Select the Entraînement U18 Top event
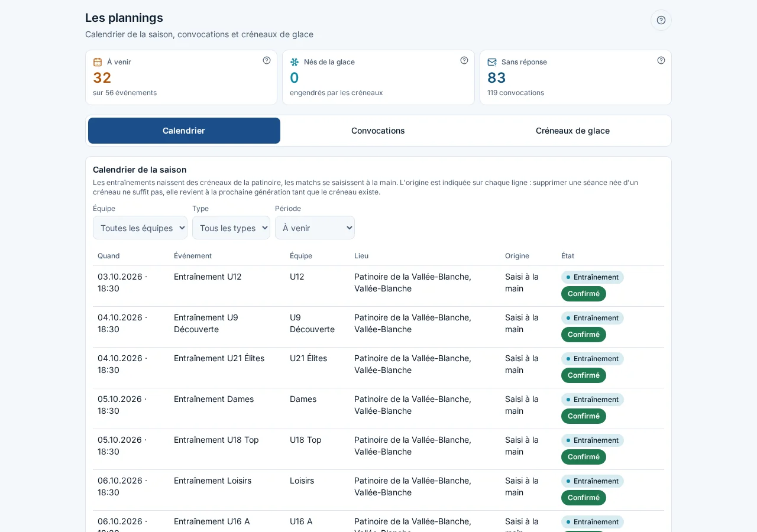Viewport: 757px width, 532px height. (216, 440)
